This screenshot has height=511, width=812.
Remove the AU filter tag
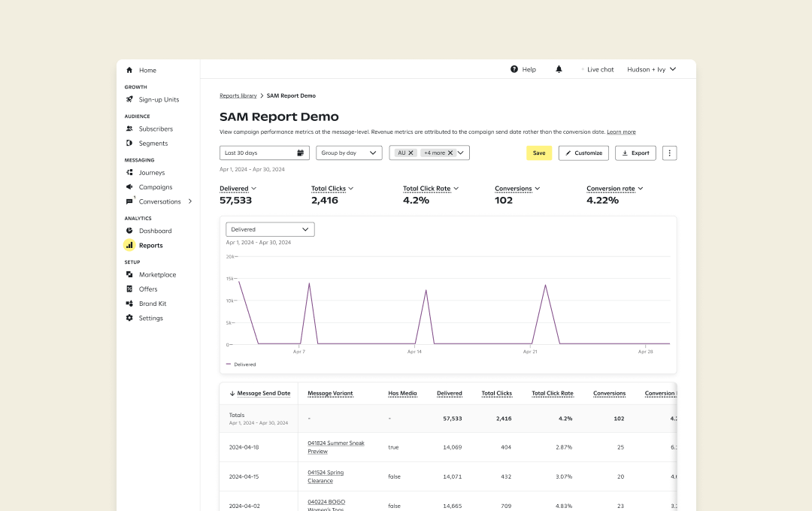pyautogui.click(x=411, y=153)
